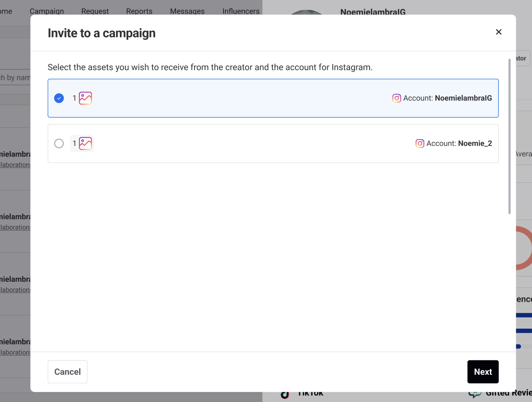
Task: Open the Campaign menu item
Action: 46,11
